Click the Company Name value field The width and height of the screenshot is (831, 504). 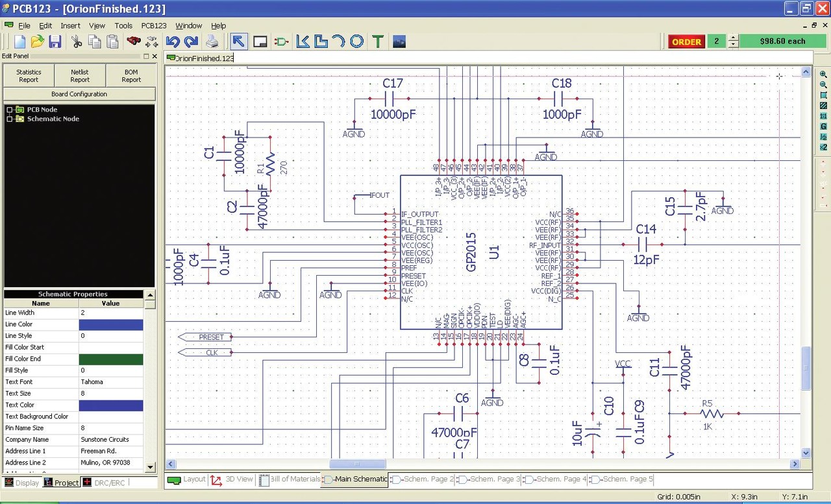111,440
